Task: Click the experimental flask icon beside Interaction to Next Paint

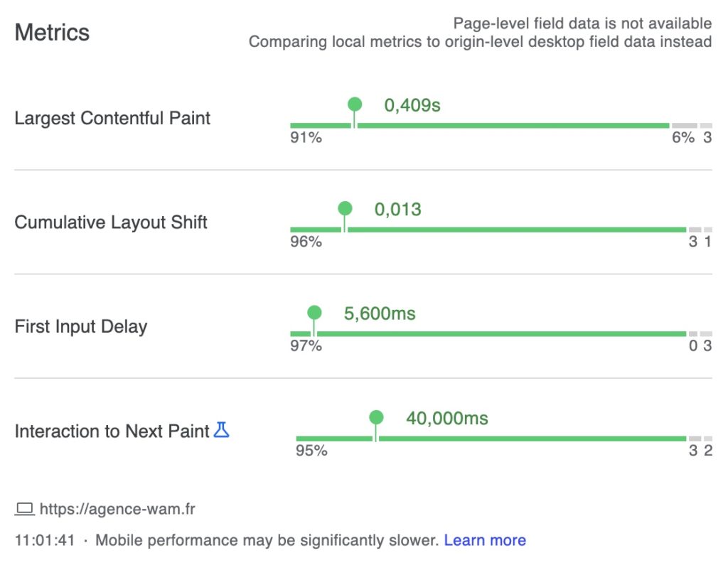Action: coord(222,430)
